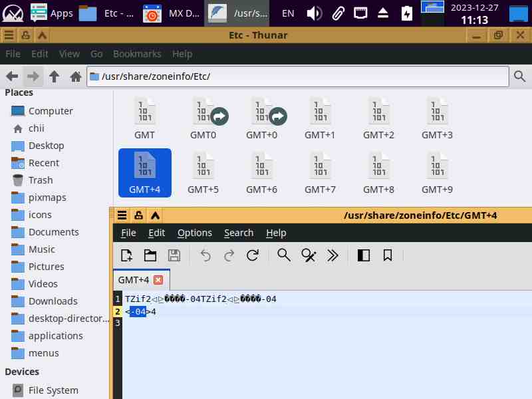Viewport: 532px width, 399px height.
Task: Select the GMT+0 symlink file
Action: tap(261, 118)
